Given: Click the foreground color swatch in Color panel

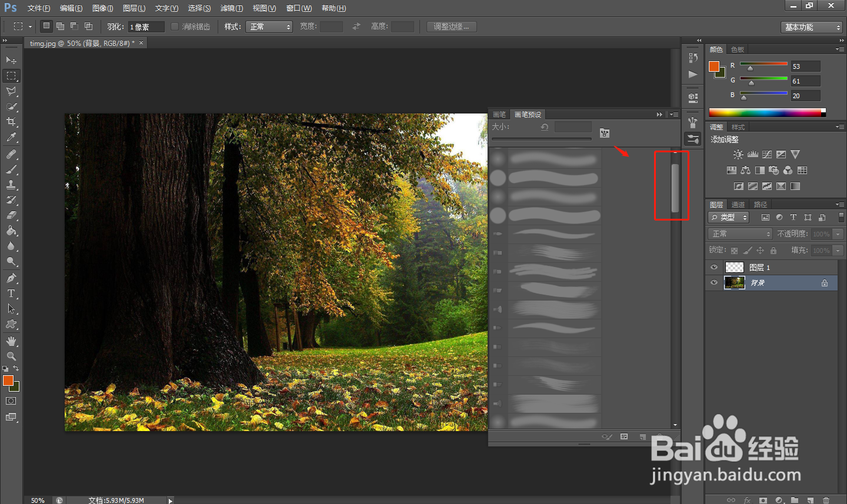Looking at the screenshot, I should click(714, 66).
